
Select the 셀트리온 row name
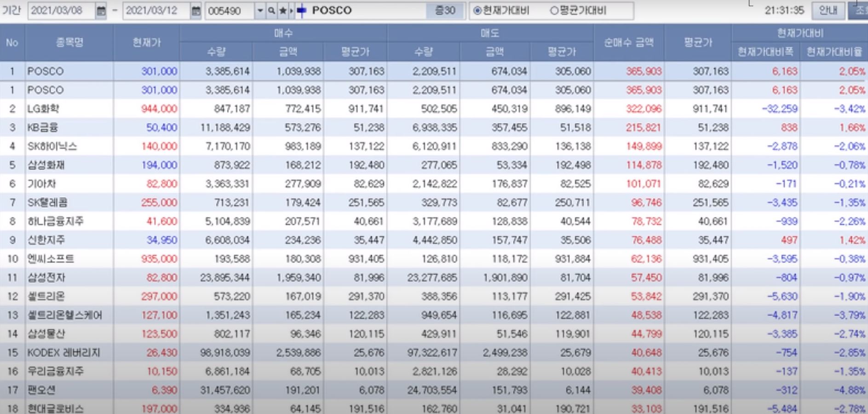46,296
